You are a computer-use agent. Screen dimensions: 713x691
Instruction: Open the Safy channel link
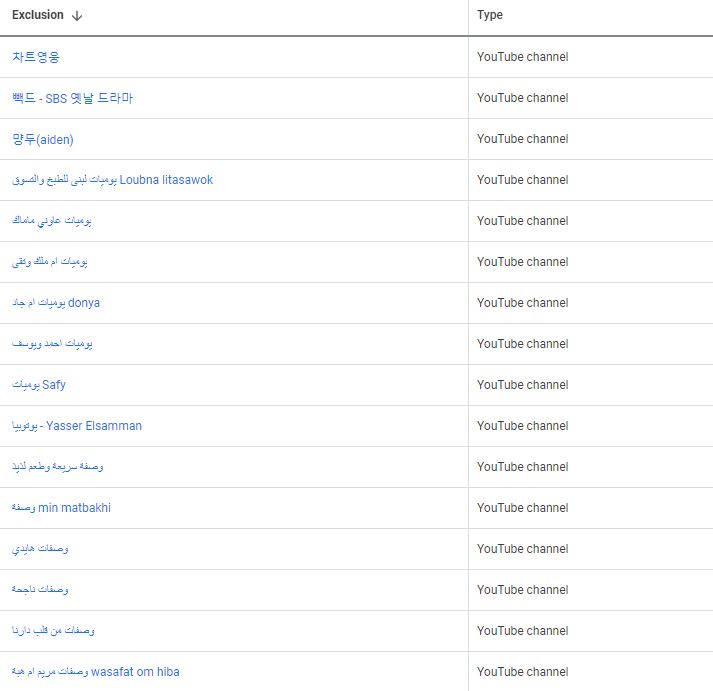pos(39,385)
